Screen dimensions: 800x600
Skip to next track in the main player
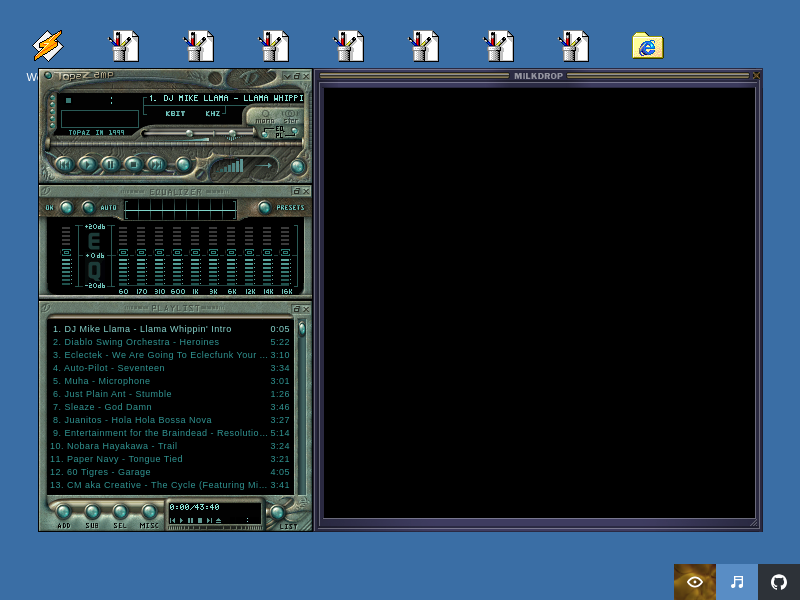(156, 164)
